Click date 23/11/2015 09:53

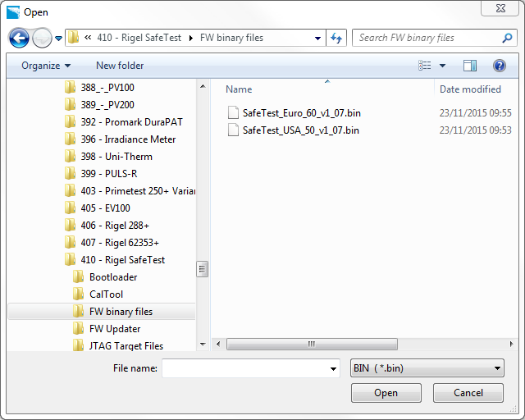coord(476,130)
